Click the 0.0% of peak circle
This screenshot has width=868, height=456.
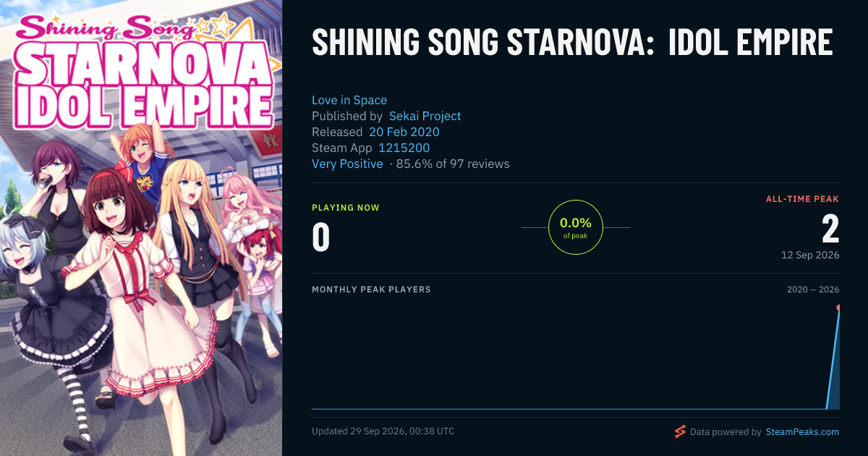pyautogui.click(x=576, y=227)
